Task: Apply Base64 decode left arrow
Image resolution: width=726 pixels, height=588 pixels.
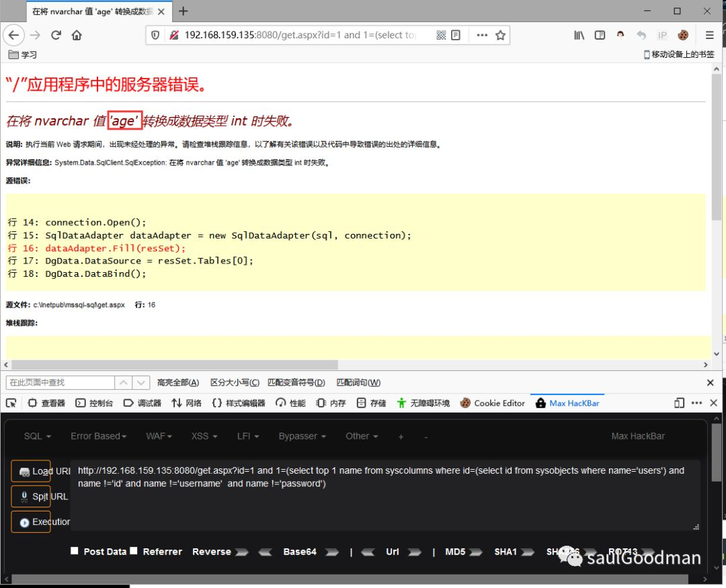Action: pyautogui.click(x=266, y=552)
